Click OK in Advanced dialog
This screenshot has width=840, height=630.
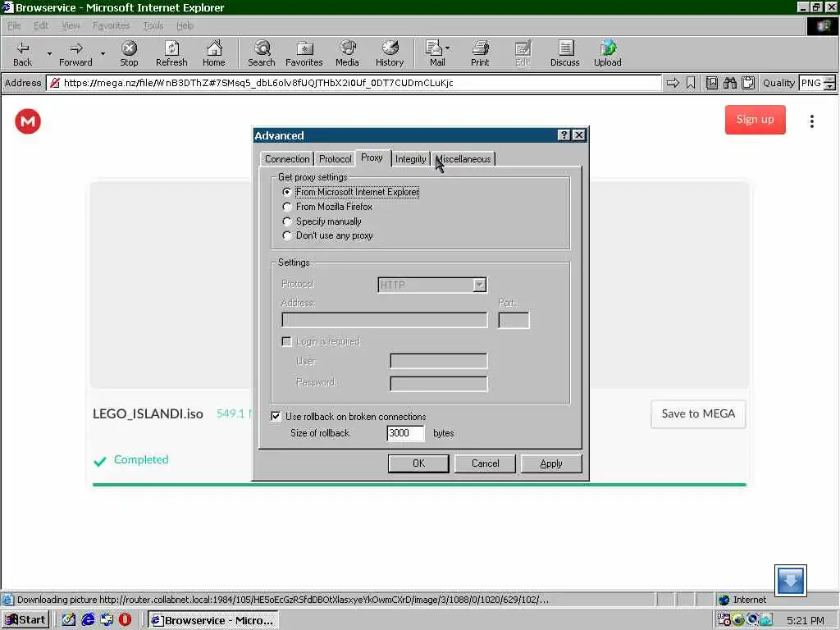coord(418,463)
